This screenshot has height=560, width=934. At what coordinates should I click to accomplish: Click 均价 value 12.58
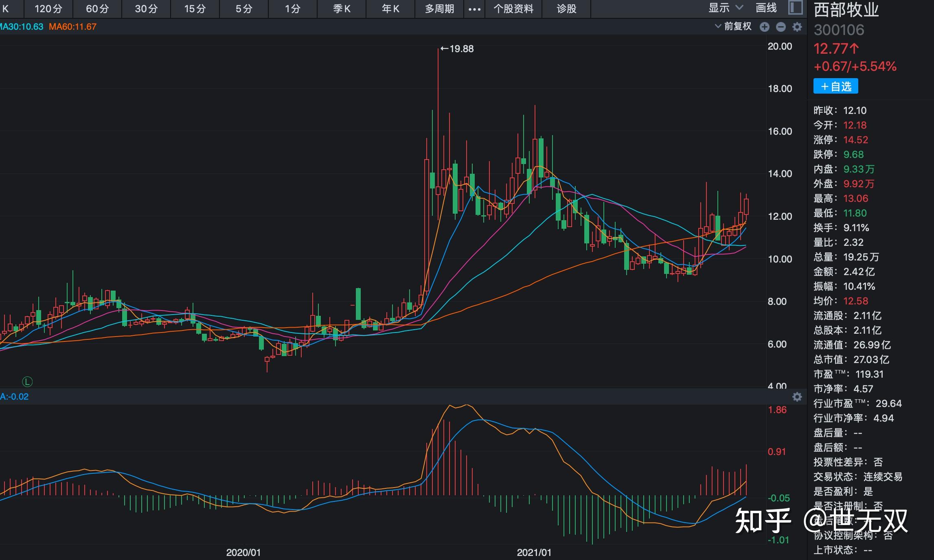[855, 301]
